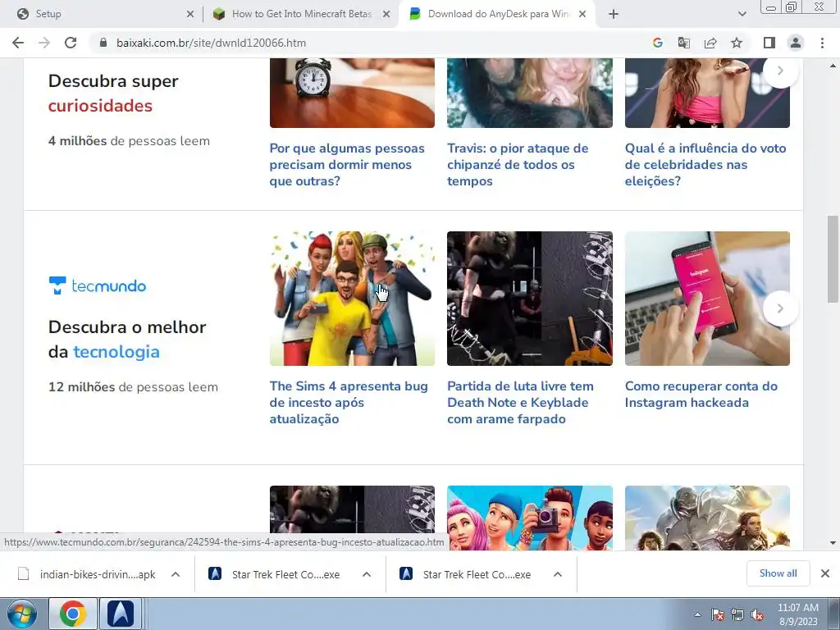Show all downloads
This screenshot has height=630, width=840.
778,573
